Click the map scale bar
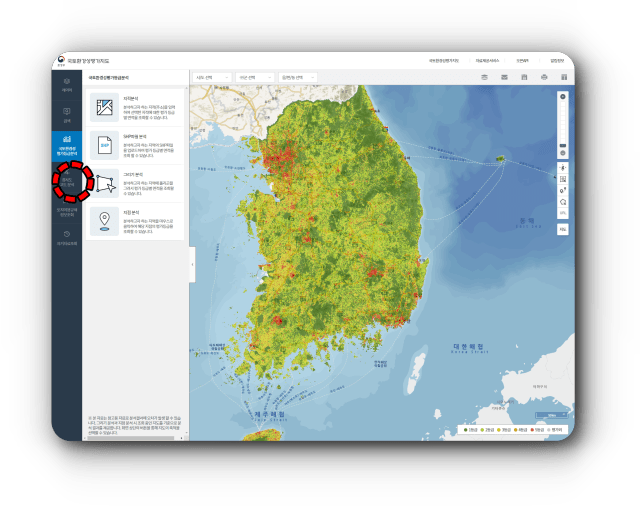640x506 pixels. [551, 415]
